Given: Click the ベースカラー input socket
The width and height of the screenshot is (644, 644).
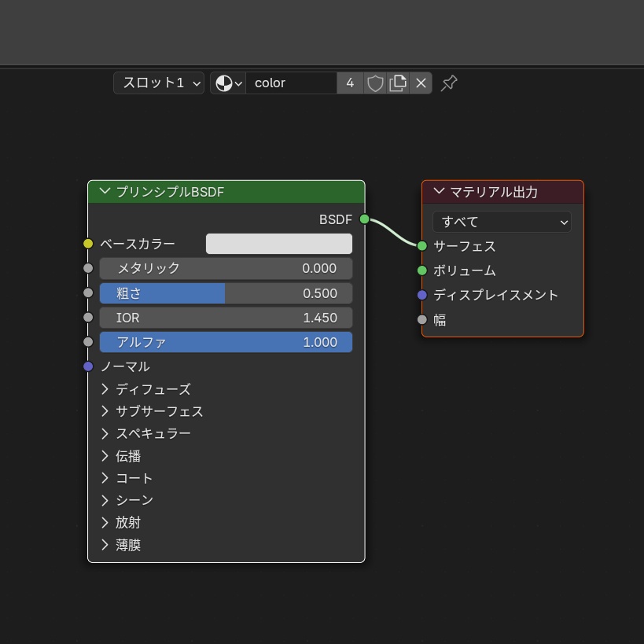Looking at the screenshot, I should tap(89, 244).
